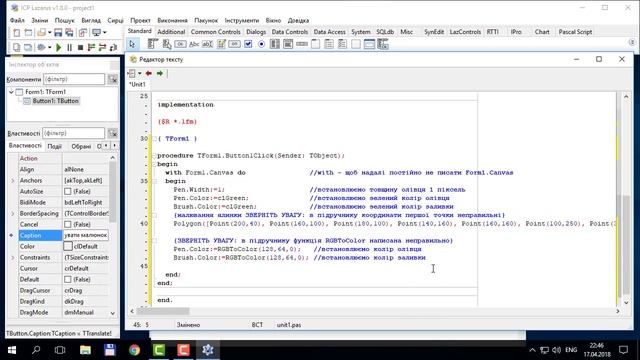
Task: Pick the TListBox palette component
Action: click(x=275, y=44)
